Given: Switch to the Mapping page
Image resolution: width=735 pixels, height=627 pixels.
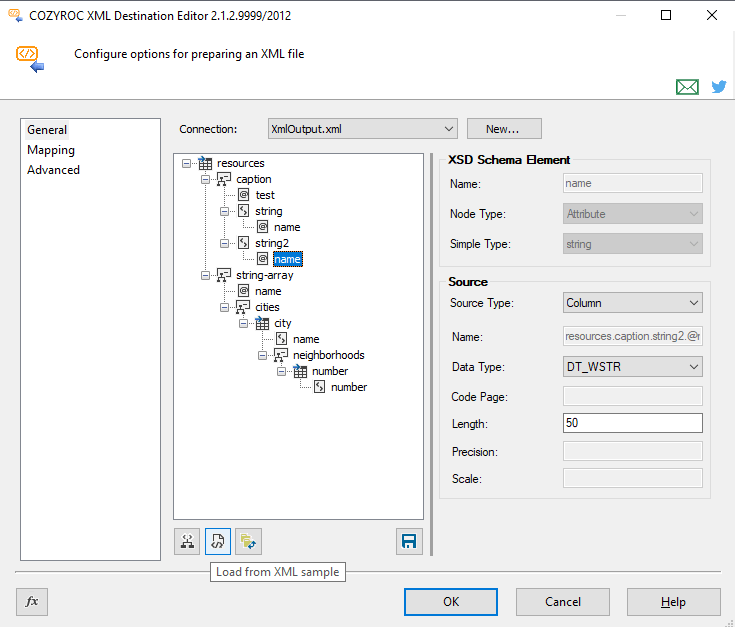Looking at the screenshot, I should pos(51,150).
